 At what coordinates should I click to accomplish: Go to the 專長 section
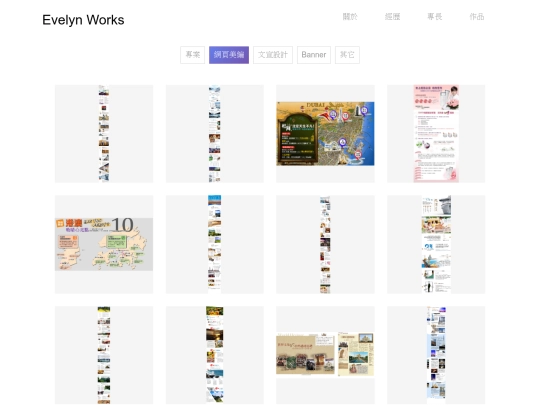[x=435, y=17]
